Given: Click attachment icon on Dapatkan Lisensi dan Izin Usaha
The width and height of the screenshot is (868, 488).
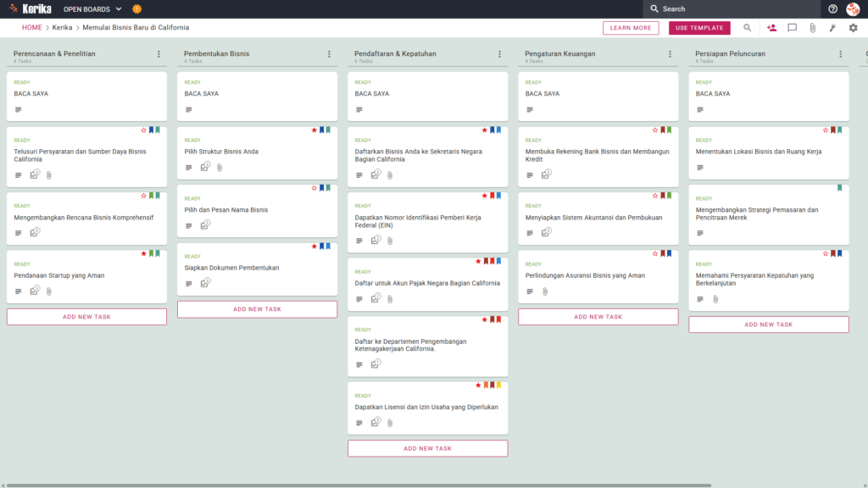Looking at the screenshot, I should coord(390,423).
